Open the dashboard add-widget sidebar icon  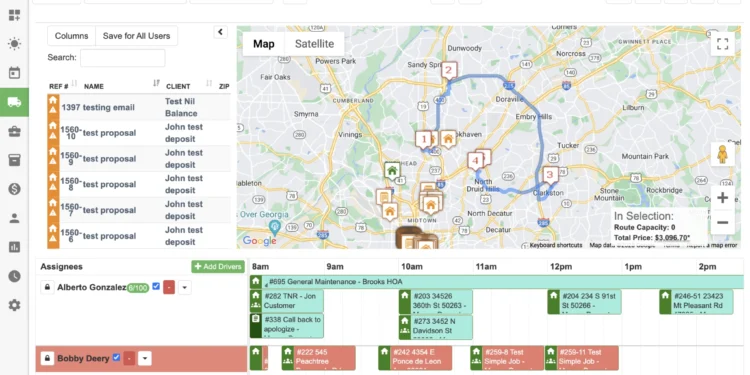point(14,15)
